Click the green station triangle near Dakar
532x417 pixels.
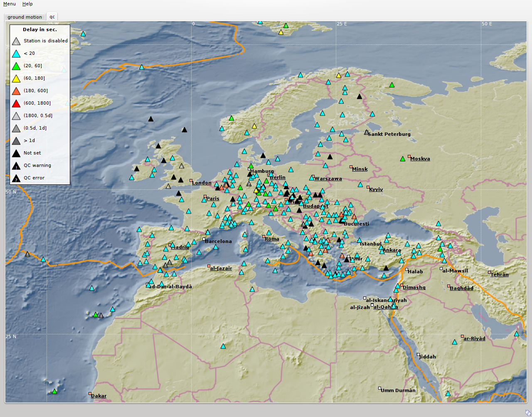pyautogui.click(x=54, y=392)
